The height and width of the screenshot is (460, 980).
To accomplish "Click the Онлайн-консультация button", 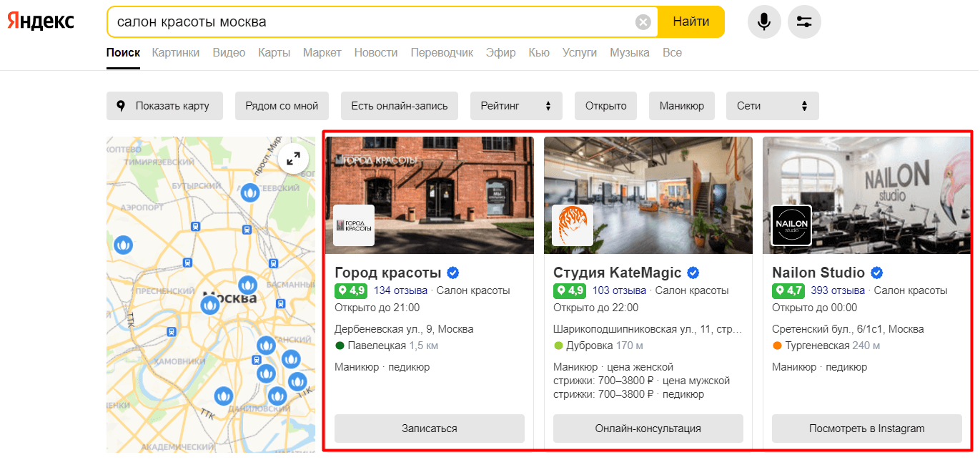I will 648,429.
